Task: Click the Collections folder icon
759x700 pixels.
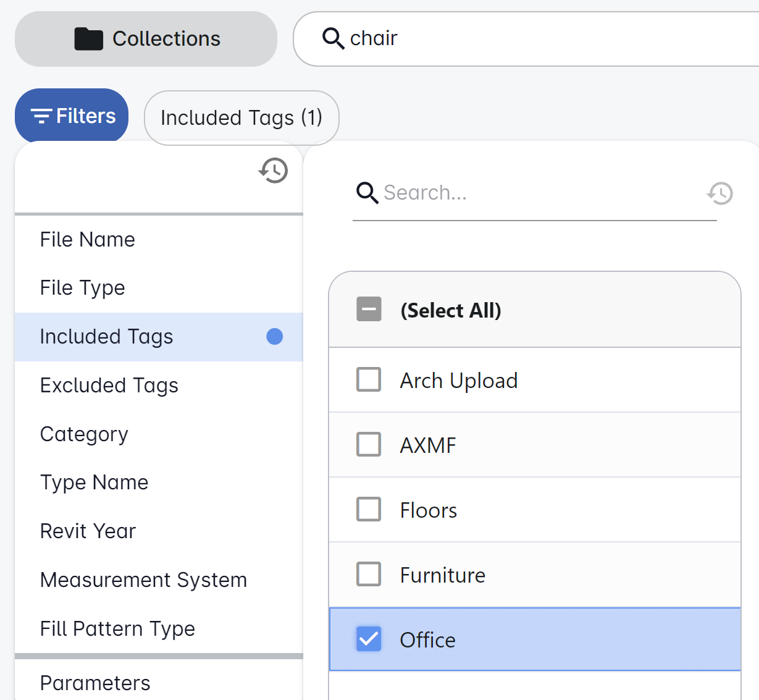Action: pos(88,39)
